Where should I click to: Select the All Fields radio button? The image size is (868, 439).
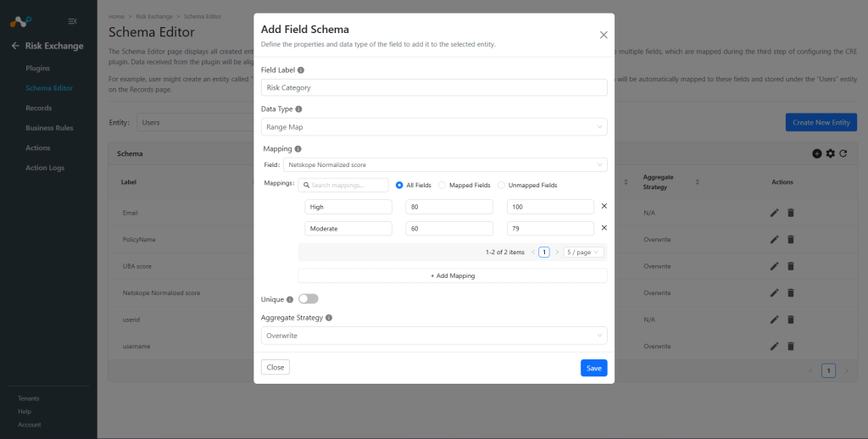(399, 185)
